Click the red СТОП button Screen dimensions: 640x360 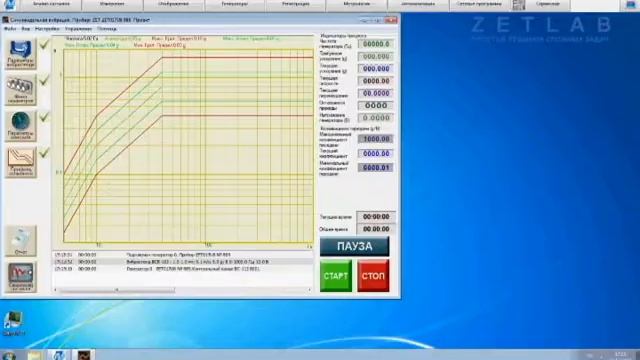coord(373,276)
